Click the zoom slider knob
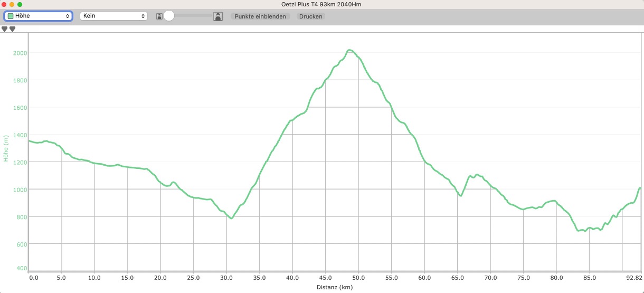The image size is (644, 293). 169,16
